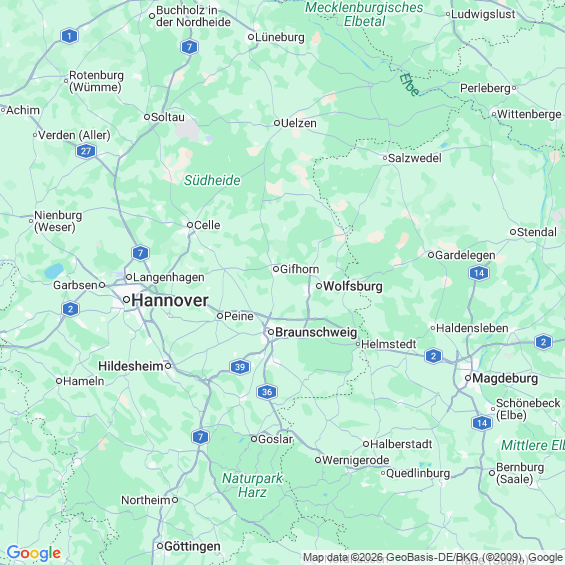
Task: Select the Naturpark Harz label
Action: [x=252, y=485]
